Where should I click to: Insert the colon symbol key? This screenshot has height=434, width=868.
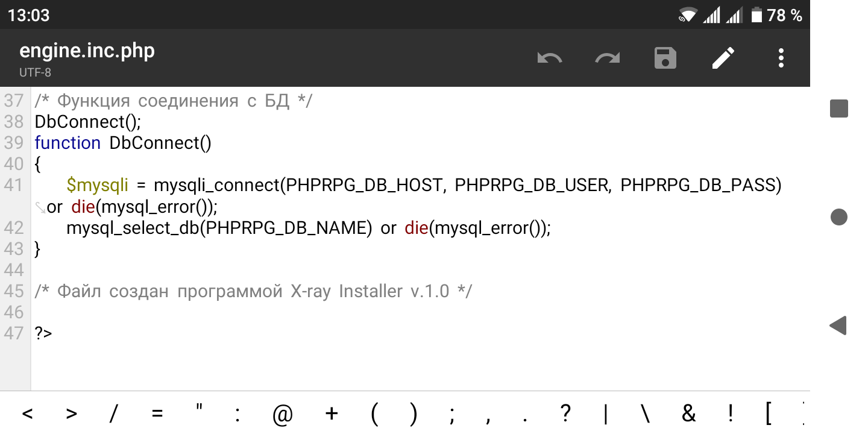click(238, 414)
